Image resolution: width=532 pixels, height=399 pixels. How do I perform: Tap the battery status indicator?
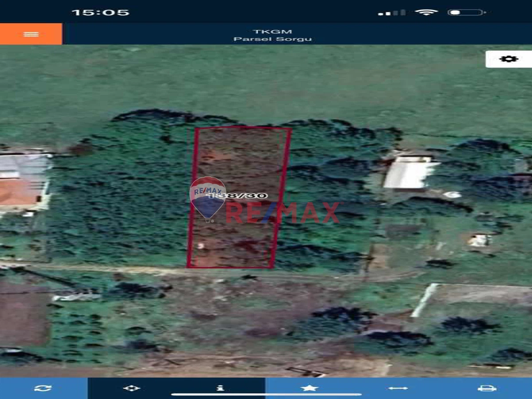(467, 12)
